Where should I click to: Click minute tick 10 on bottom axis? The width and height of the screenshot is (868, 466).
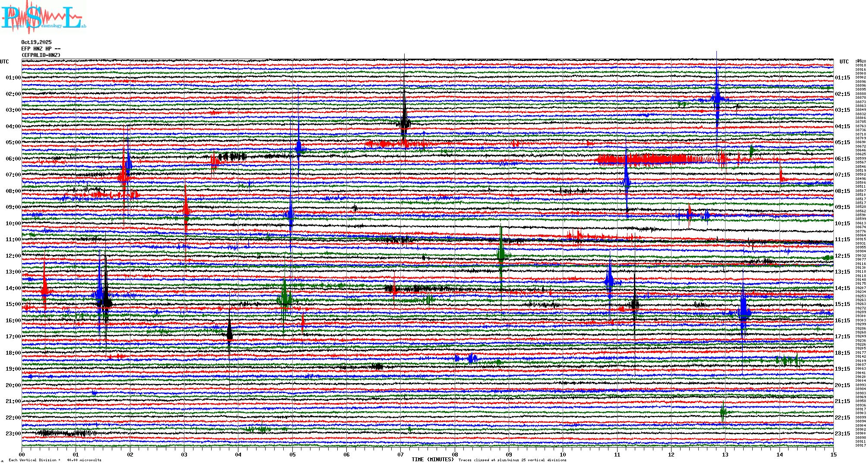pos(563,455)
